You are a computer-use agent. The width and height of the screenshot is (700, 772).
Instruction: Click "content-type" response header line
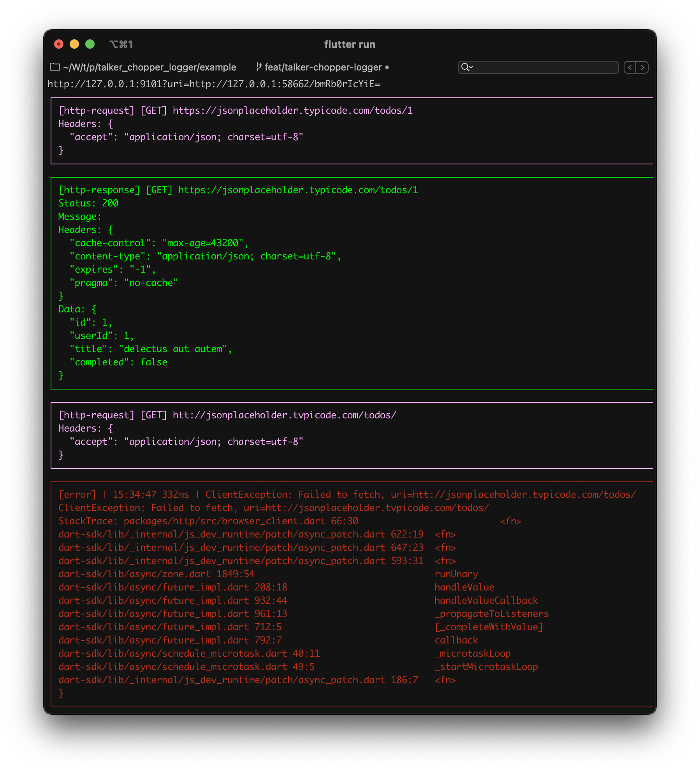click(x=205, y=256)
